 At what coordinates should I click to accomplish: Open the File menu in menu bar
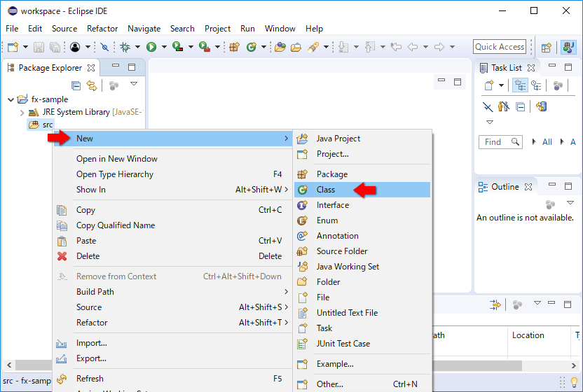[x=12, y=29]
